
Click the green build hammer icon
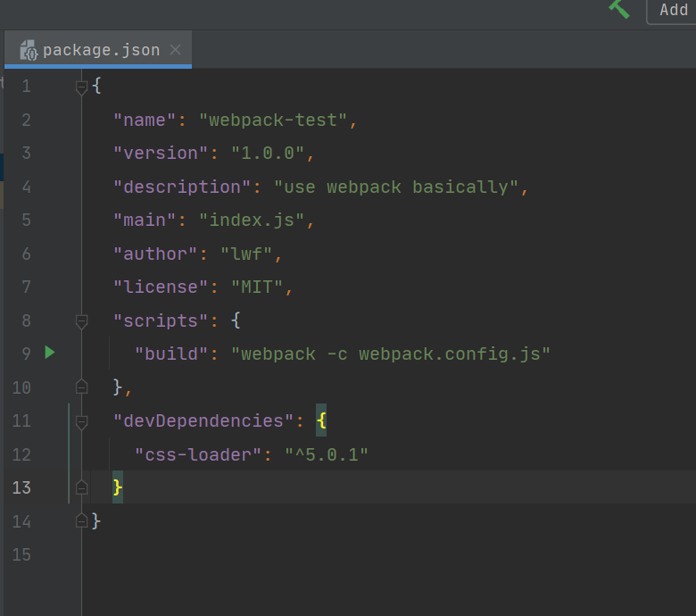619,8
